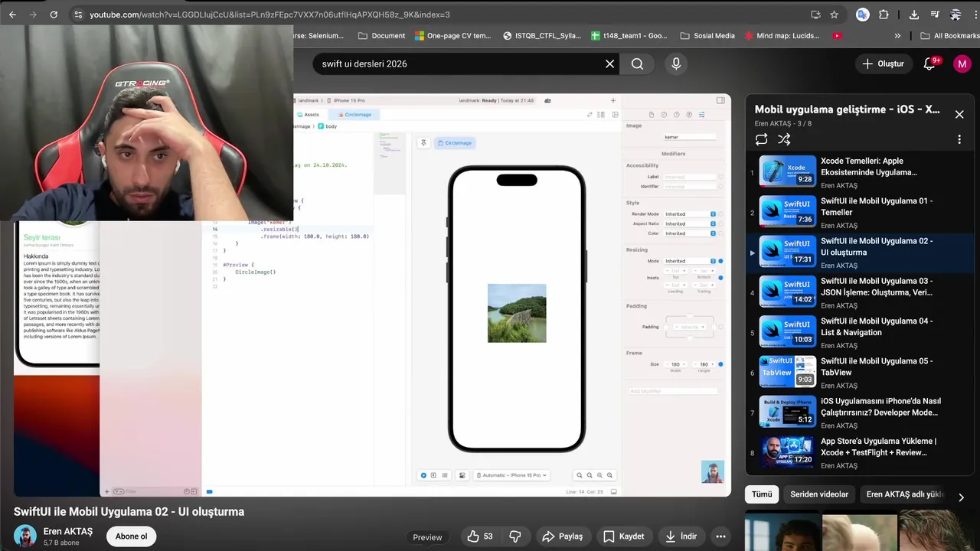The width and height of the screenshot is (980, 551).
Task: Click the magnifier search button
Action: 637,64
